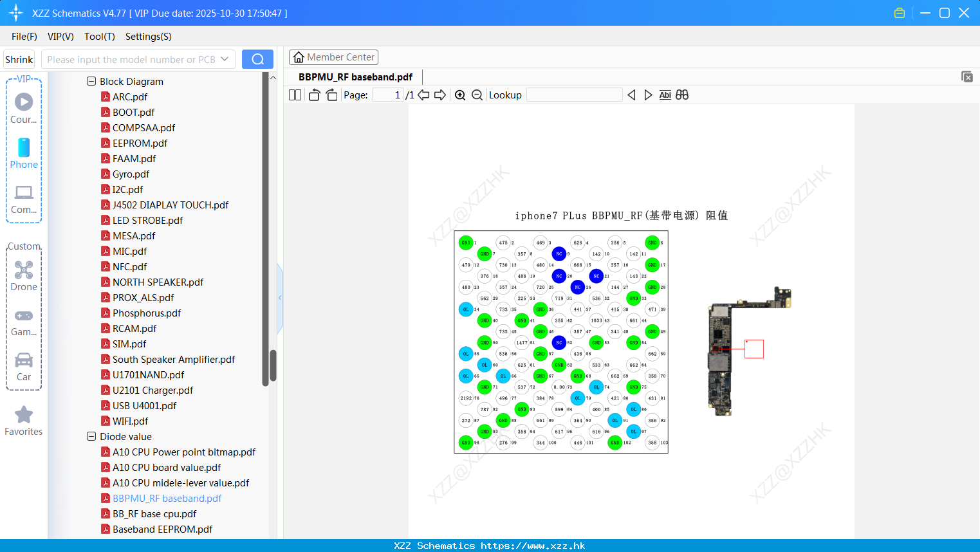Select the Car category
The image size is (980, 552).
24,366
